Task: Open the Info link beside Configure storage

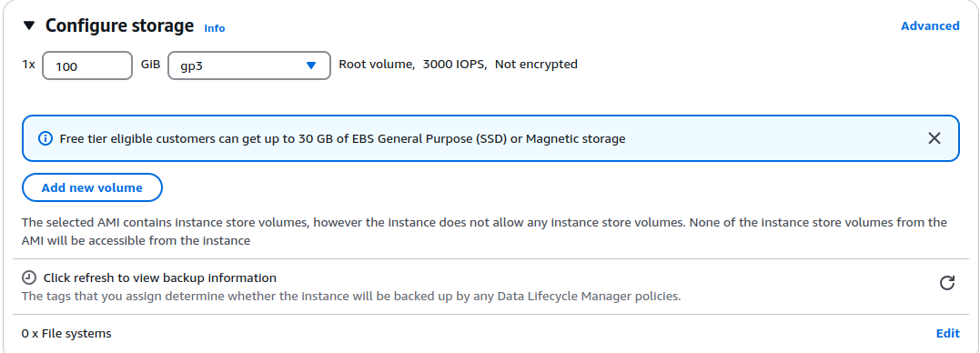Action: point(215,28)
